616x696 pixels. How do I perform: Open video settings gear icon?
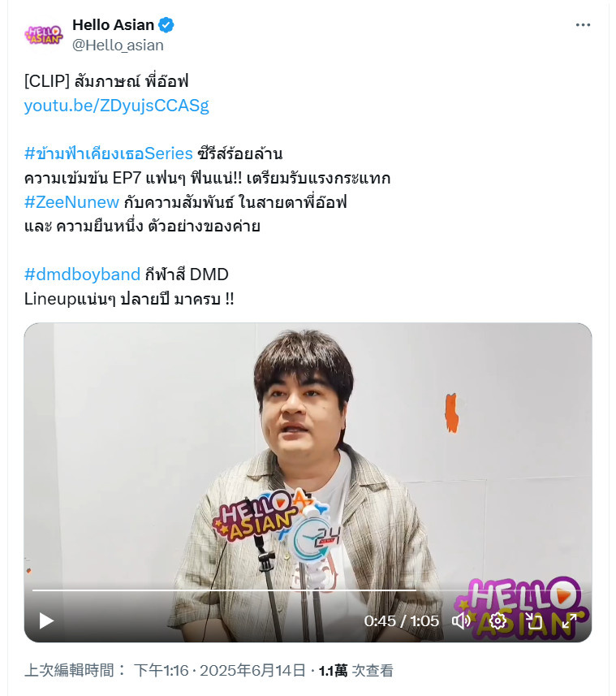coord(498,620)
